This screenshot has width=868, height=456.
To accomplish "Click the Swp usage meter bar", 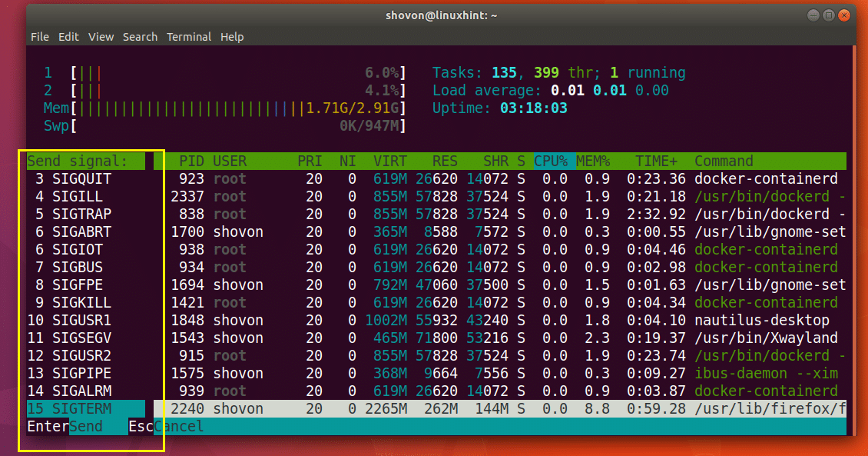I will coord(225,126).
